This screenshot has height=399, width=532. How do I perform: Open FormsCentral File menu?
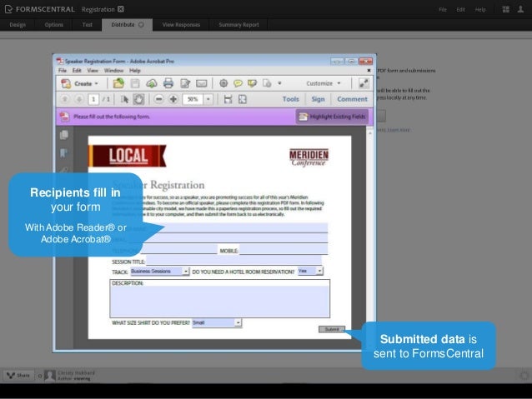tap(443, 9)
